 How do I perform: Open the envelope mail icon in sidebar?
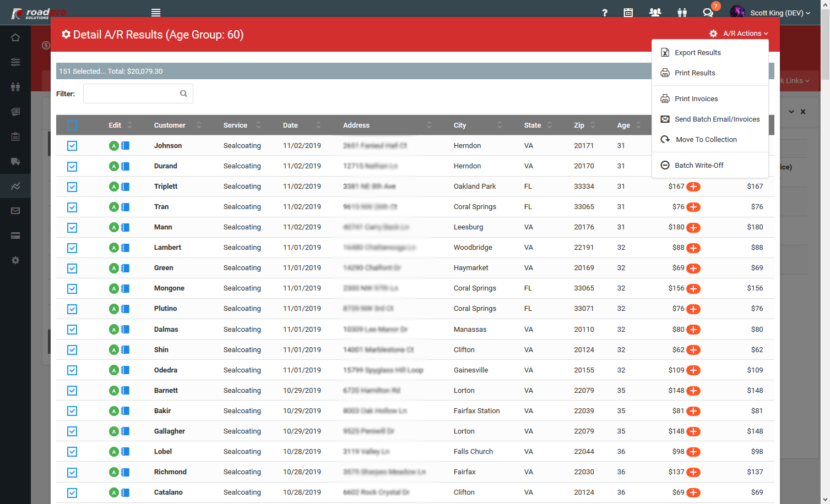coord(15,211)
